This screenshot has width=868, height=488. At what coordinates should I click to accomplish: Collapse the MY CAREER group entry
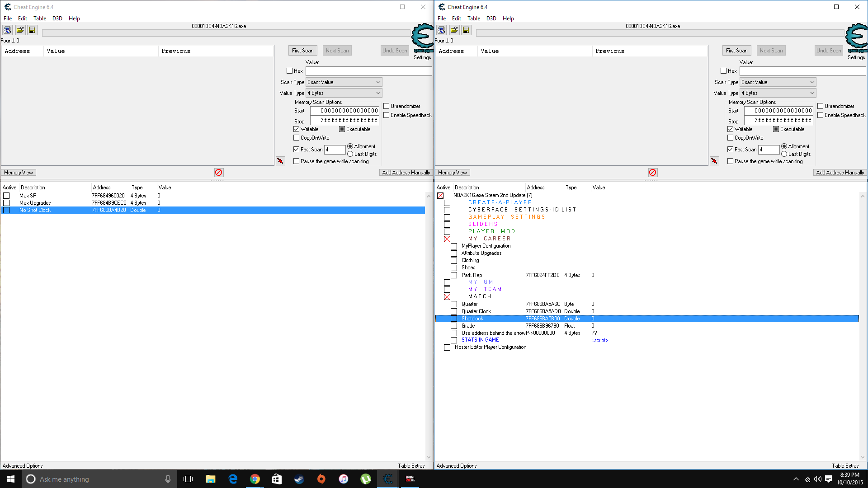click(x=447, y=239)
